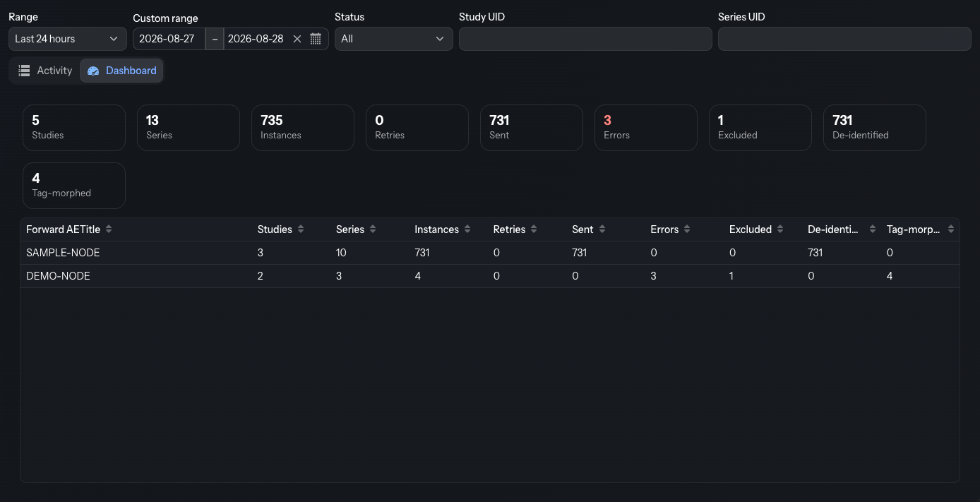Open the Range dropdown
Viewport: 980px width, 502px height.
pos(68,39)
